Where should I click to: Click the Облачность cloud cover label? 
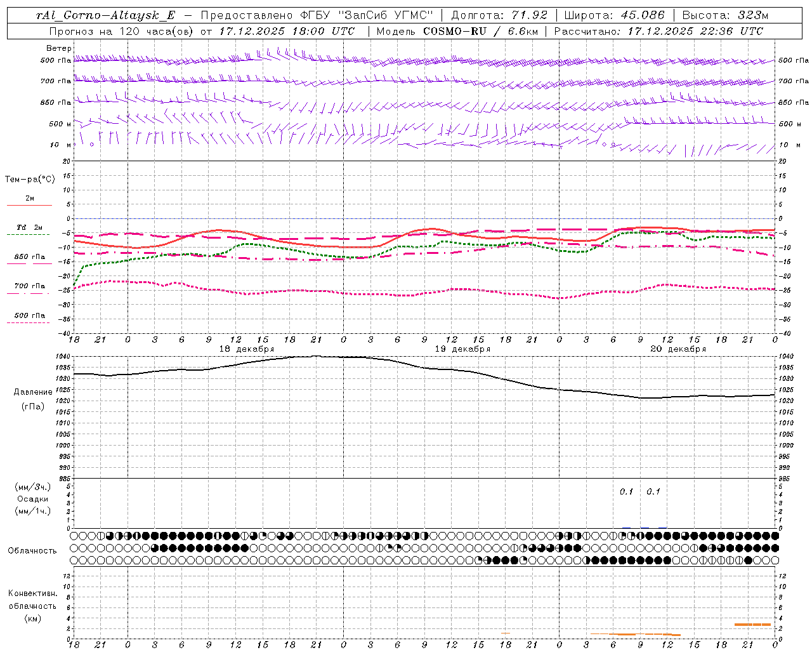click(x=32, y=550)
